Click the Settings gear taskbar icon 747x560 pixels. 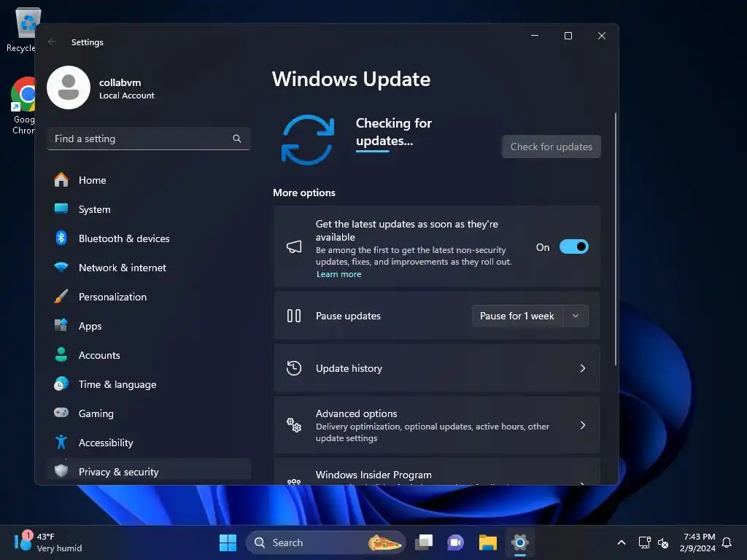(519, 542)
